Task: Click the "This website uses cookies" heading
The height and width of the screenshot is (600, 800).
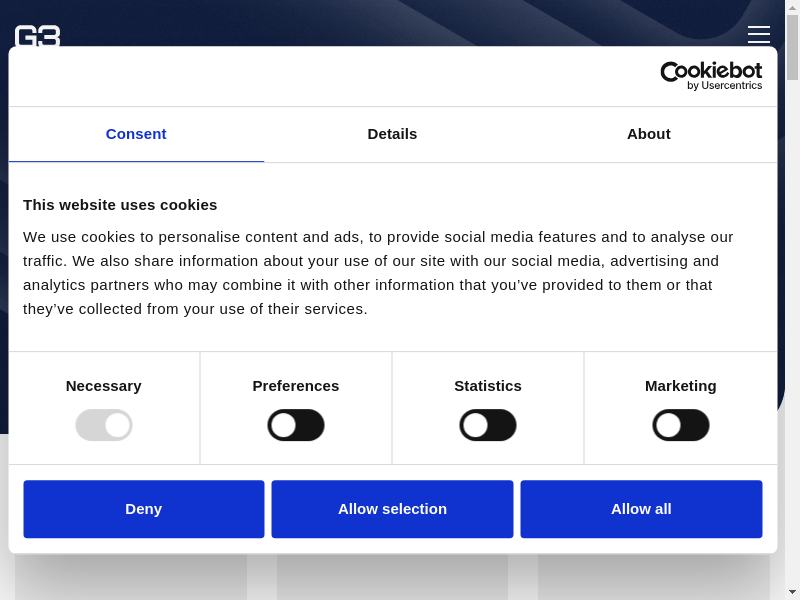Action: (120, 205)
